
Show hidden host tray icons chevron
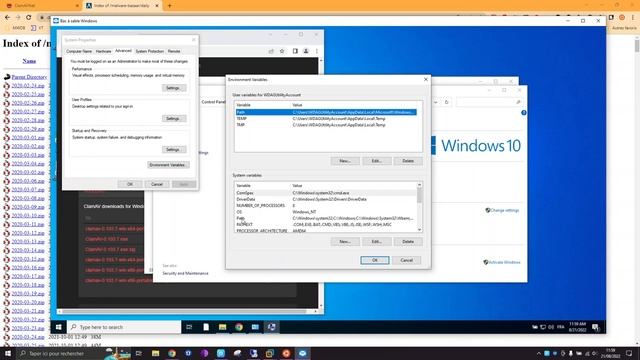[x=538, y=353]
